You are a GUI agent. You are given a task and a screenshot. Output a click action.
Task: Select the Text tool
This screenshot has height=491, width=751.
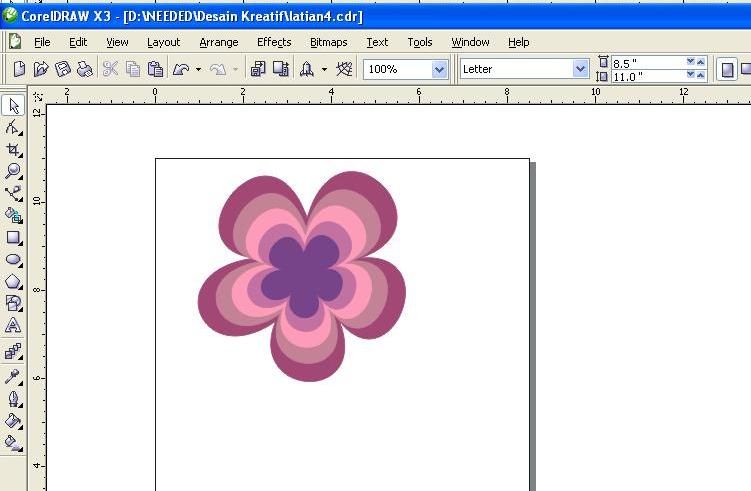point(13,325)
